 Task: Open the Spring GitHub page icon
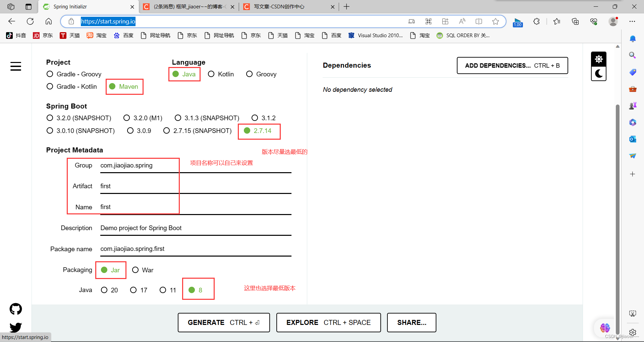coord(16,309)
